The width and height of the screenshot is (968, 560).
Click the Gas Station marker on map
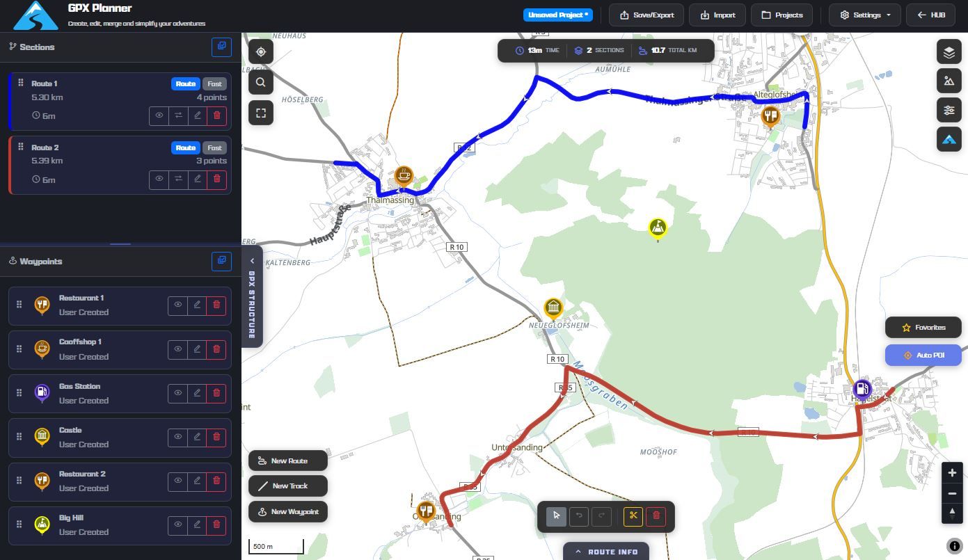click(862, 390)
